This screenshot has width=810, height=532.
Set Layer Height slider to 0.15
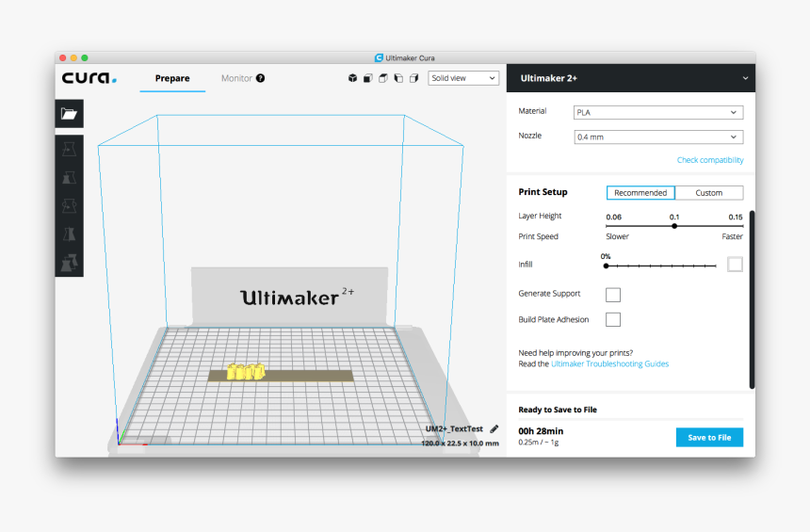[x=742, y=226]
